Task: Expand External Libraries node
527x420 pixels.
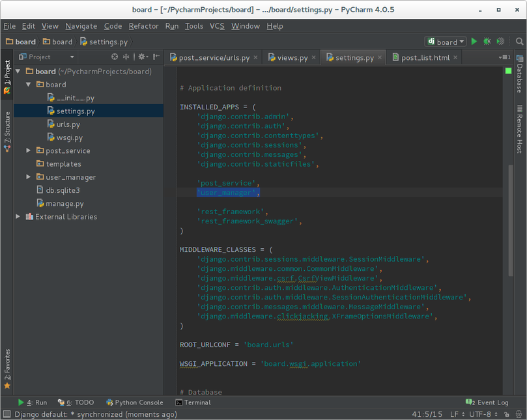Action: point(18,216)
